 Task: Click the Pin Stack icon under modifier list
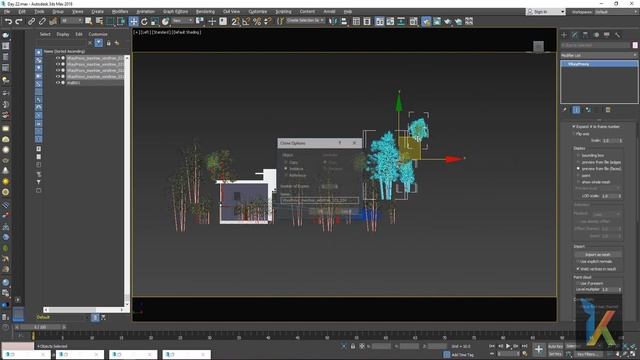(564, 110)
